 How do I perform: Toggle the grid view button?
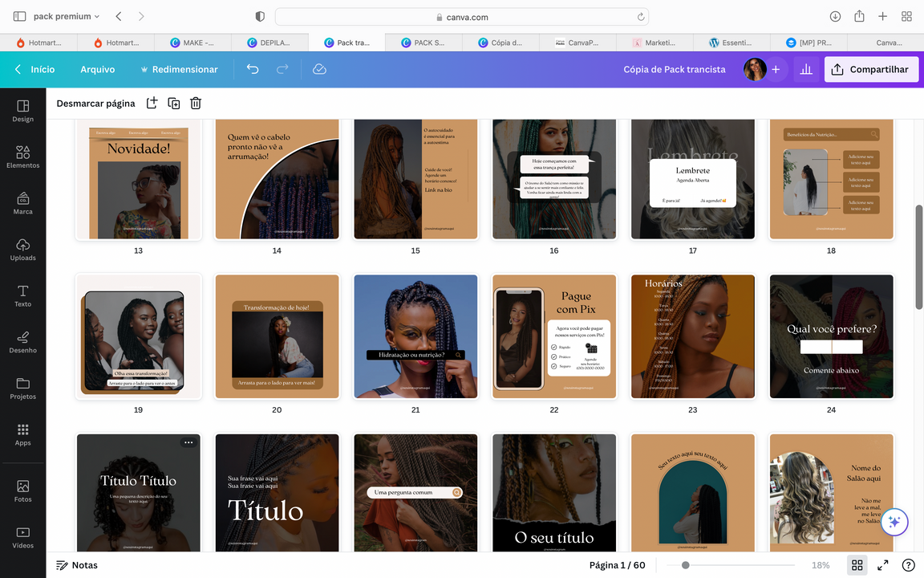[857, 565]
